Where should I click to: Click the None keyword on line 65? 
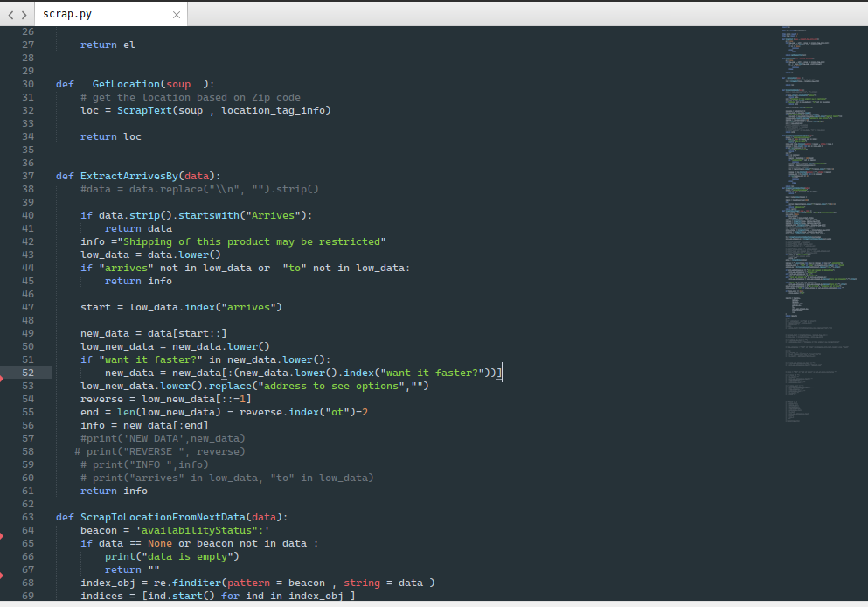pos(160,543)
